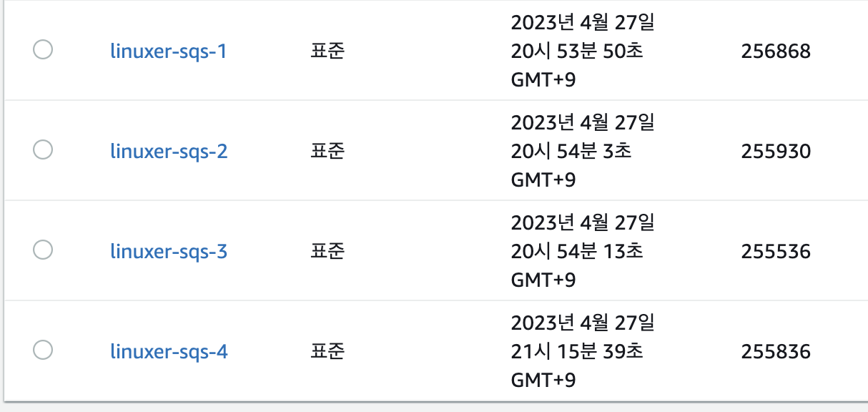This screenshot has width=868, height=412.
Task: Go to the linuxer-sqs-3 queue details
Action: (x=169, y=252)
